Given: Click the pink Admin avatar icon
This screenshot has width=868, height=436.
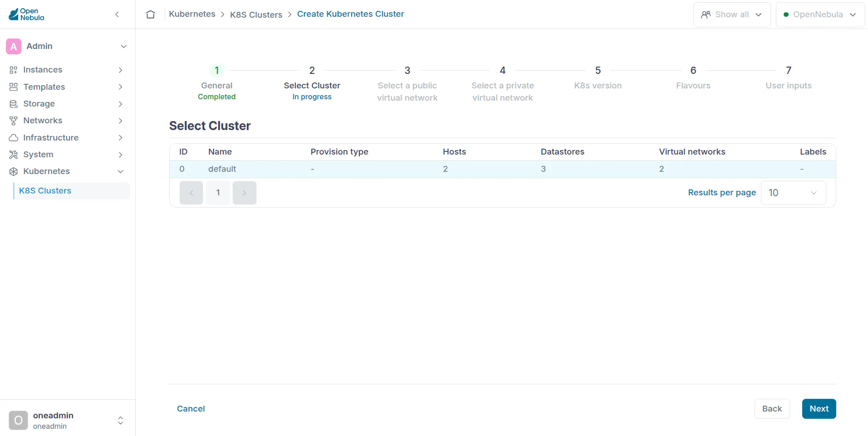Looking at the screenshot, I should tap(14, 46).
